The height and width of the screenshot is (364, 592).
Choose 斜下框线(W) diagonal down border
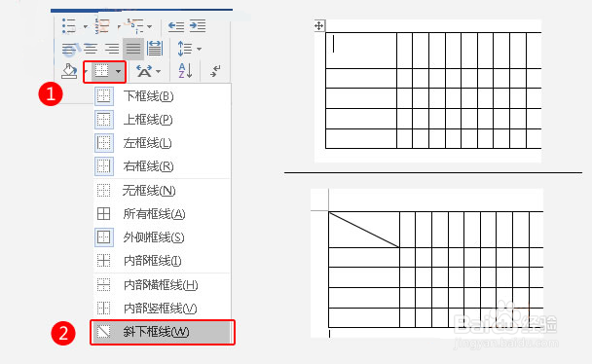pyautogui.click(x=163, y=332)
